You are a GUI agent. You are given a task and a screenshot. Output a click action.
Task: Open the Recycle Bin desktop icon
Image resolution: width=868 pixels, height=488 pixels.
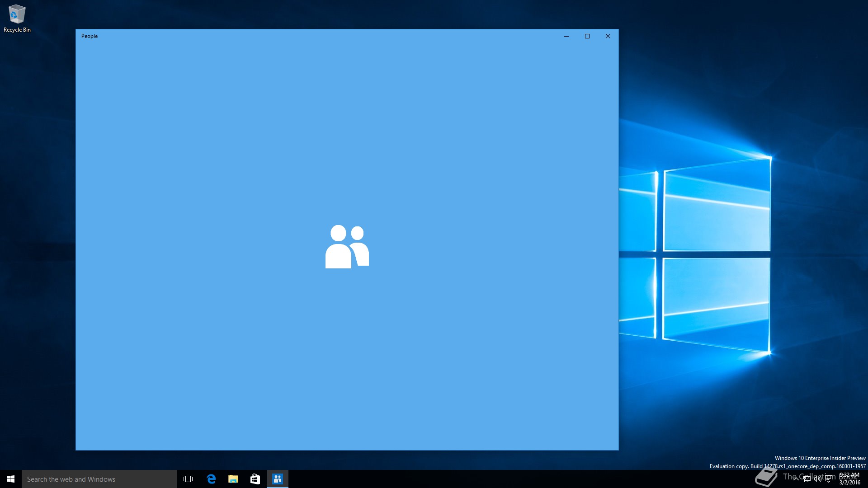pos(17,18)
